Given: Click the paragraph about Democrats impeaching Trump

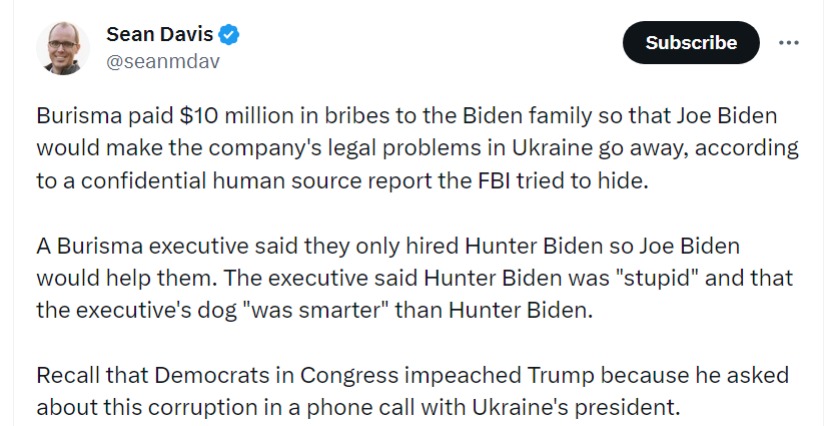Looking at the screenshot, I should (x=412, y=391).
